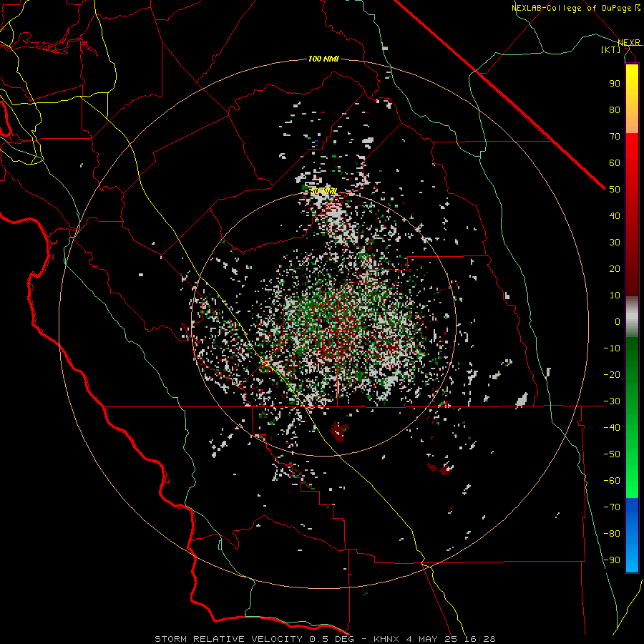The image size is (644, 644).
Task: Click the positive 70 legend value
Action: (x=615, y=137)
